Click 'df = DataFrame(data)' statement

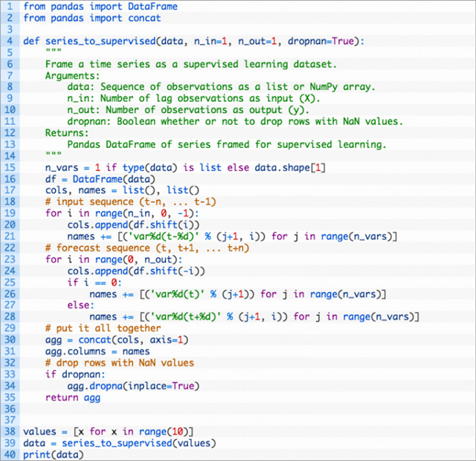100,179
